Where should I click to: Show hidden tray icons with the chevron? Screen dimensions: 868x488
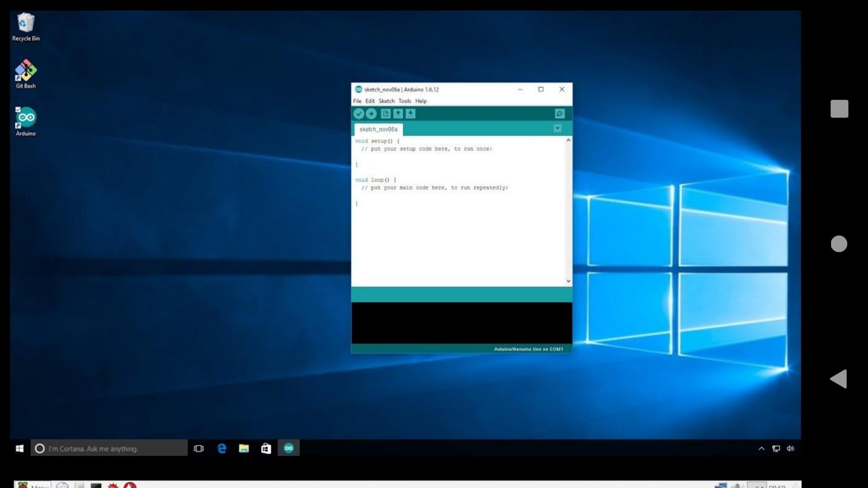point(762,448)
